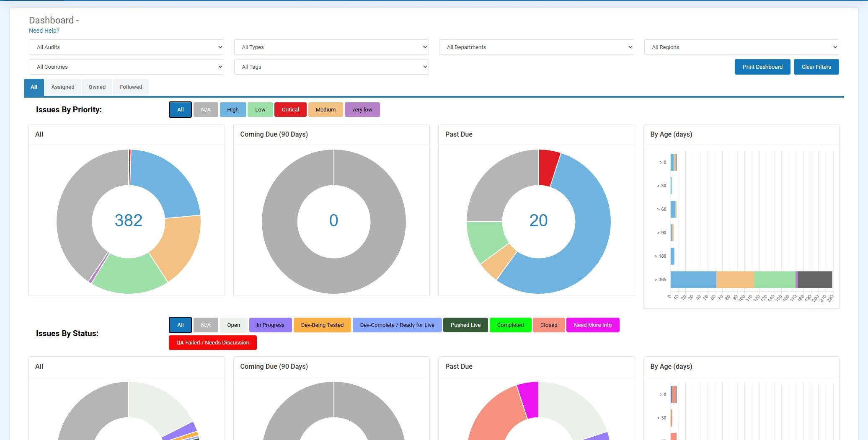
Task: Click the > 180 age bar
Action: point(672,256)
